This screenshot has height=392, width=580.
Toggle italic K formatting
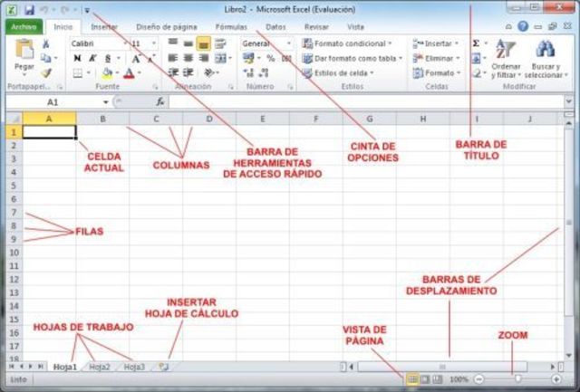92,58
